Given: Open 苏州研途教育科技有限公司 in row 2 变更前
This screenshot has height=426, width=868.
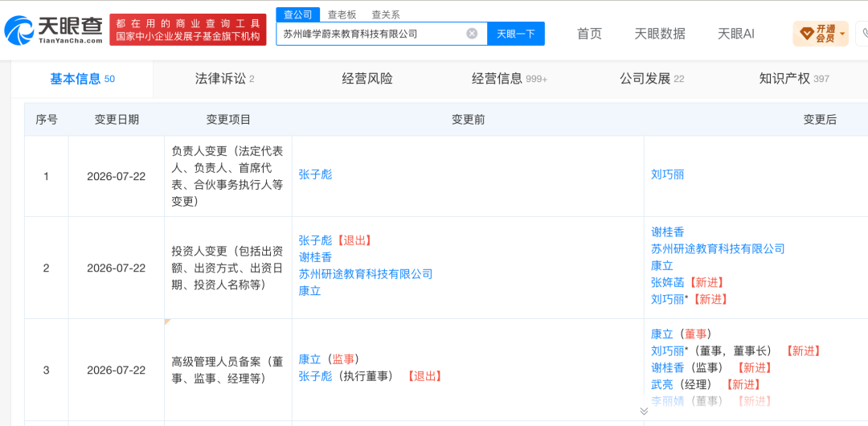Looking at the screenshot, I should (366, 273).
